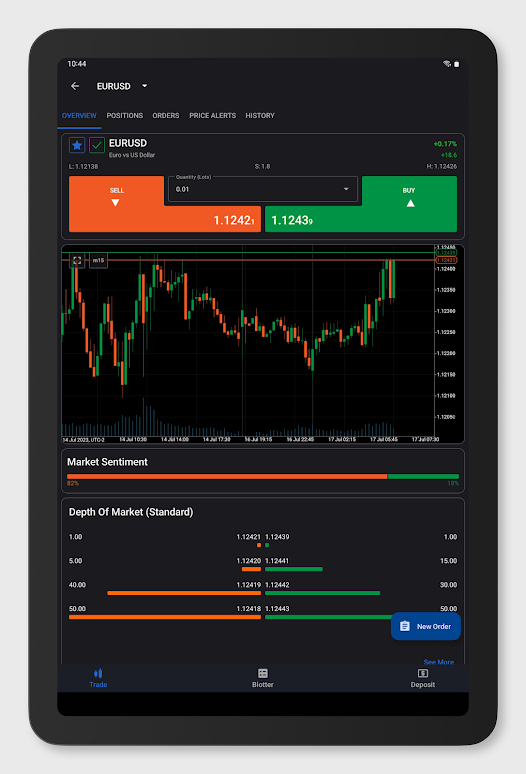Click the Market Sentiment bar
526x774 pixels.
click(263, 476)
